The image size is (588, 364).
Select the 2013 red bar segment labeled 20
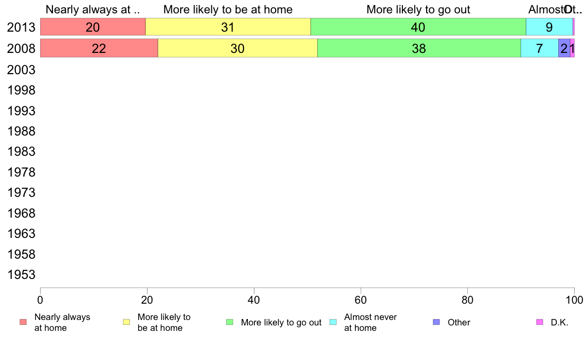[x=93, y=27]
